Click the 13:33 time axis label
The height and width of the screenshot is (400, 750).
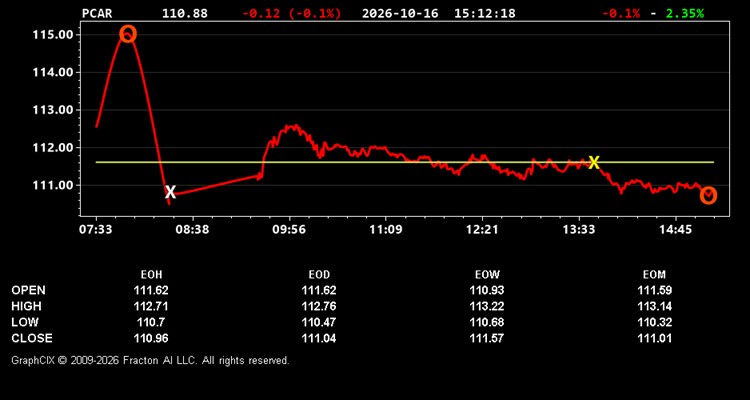[578, 230]
